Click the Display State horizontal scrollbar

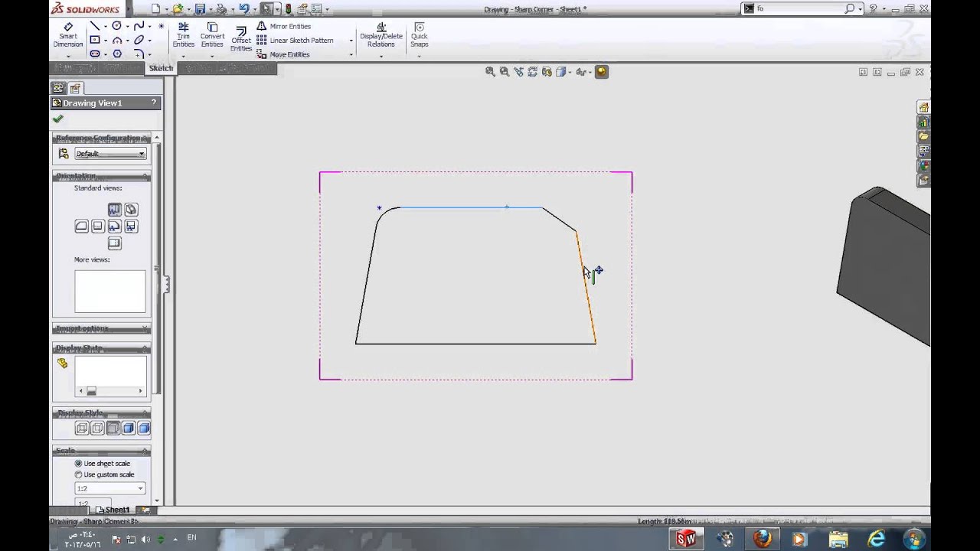pyautogui.click(x=110, y=391)
